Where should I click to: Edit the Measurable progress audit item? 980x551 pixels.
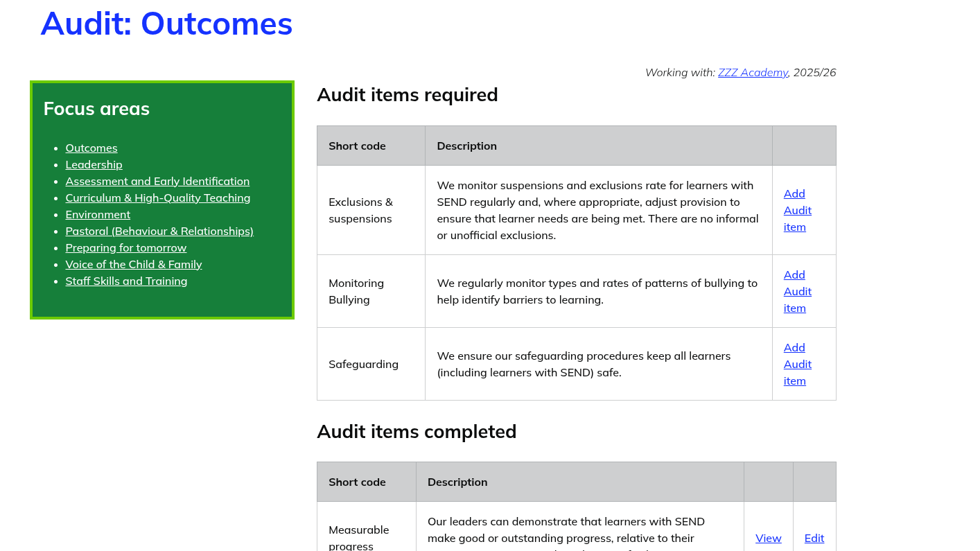814,538
